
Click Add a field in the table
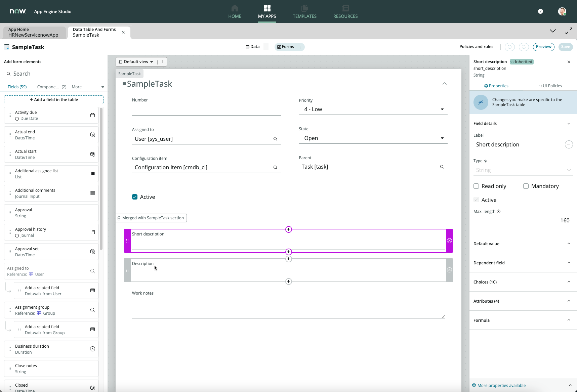click(x=54, y=100)
